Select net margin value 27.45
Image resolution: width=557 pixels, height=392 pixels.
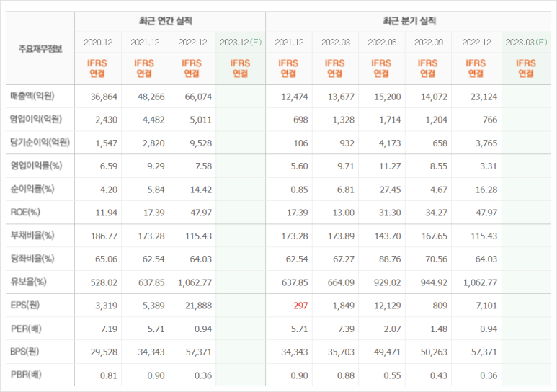coord(390,190)
